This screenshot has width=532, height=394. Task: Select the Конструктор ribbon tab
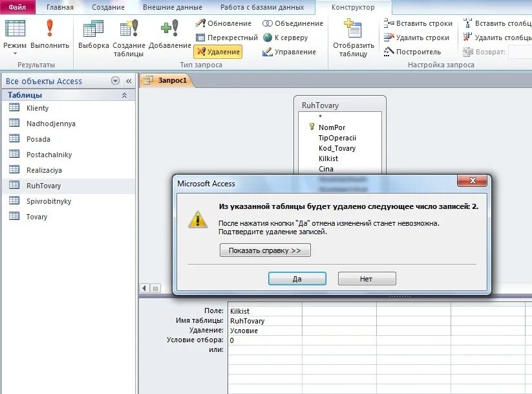353,7
